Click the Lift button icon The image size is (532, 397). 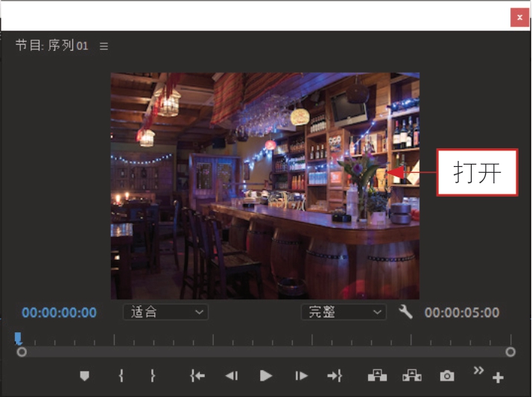pos(377,375)
